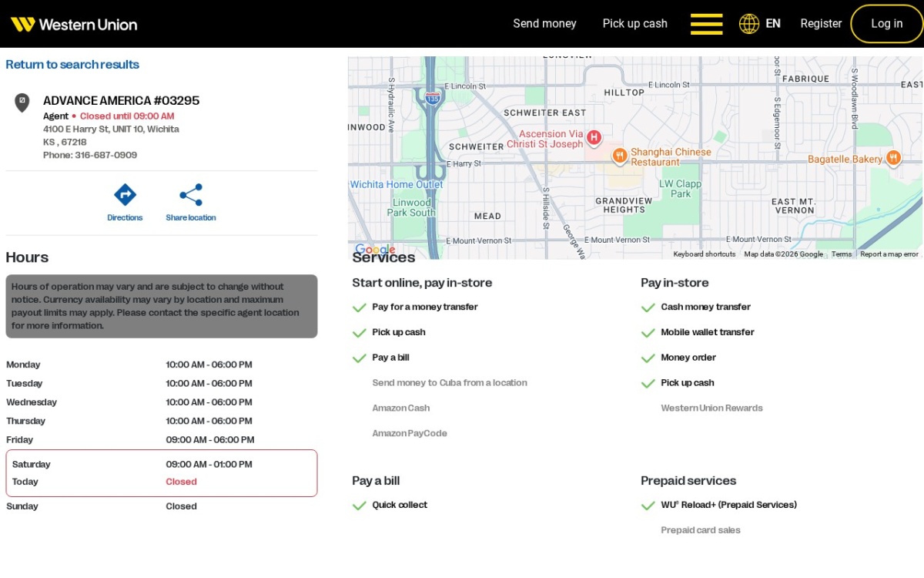Click the Shanghai Chinese Restaurant map marker

(x=620, y=156)
